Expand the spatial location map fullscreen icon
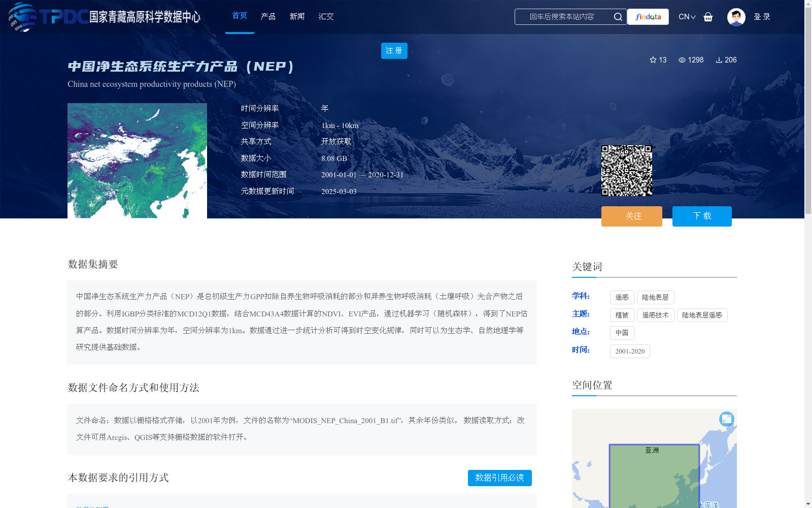812x508 pixels. [727, 419]
